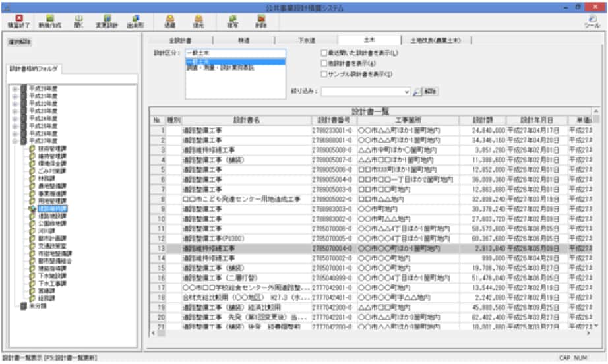Click the 設計区分 input field
The width and height of the screenshot is (608, 364).
236,53
